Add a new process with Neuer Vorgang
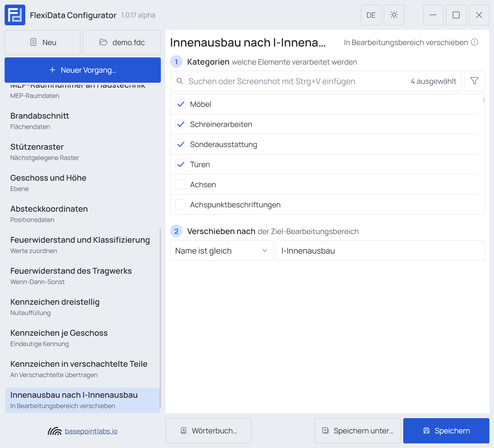The height and width of the screenshot is (448, 494). [83, 70]
